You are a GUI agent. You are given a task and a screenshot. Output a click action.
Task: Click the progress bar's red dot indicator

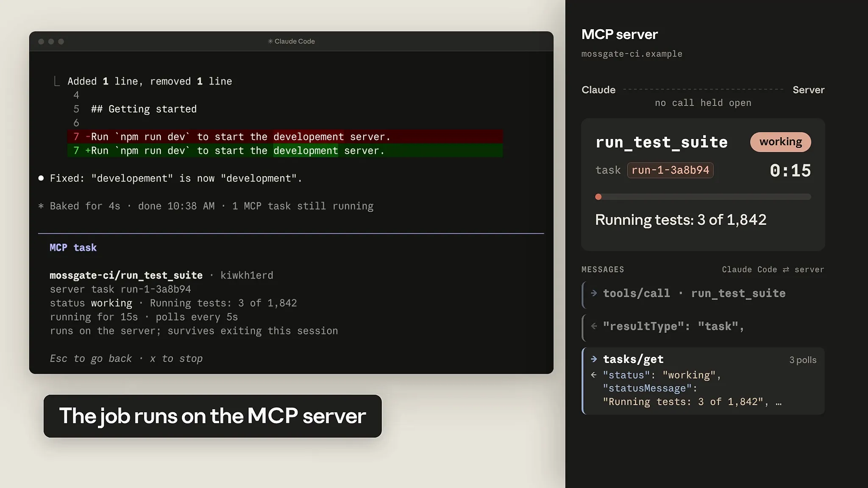point(598,197)
